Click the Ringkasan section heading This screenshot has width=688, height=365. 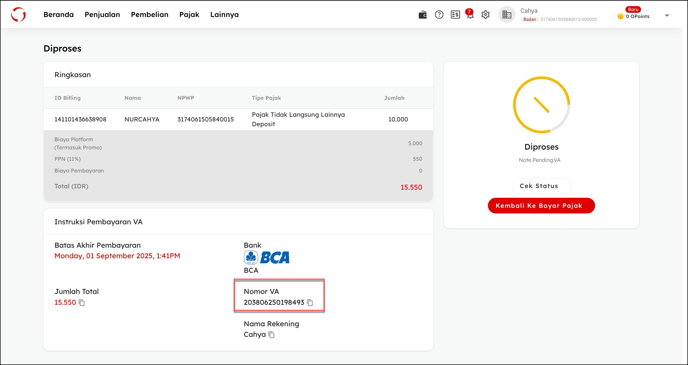pos(73,75)
